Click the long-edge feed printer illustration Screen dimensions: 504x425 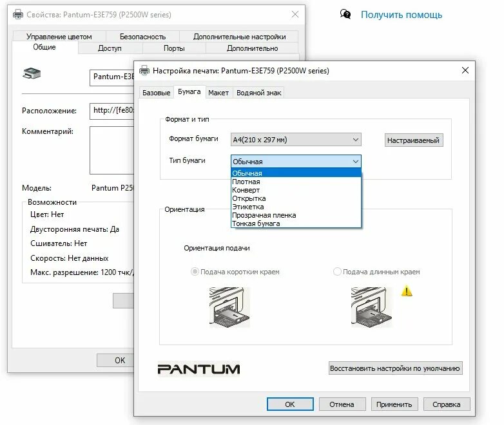pos(371,307)
